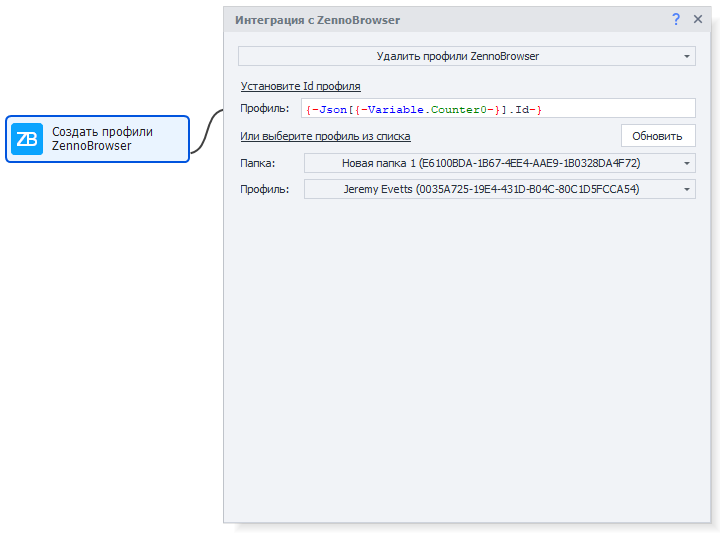Click the arrow of the action type dropdown
720x534 pixels.
(687, 56)
